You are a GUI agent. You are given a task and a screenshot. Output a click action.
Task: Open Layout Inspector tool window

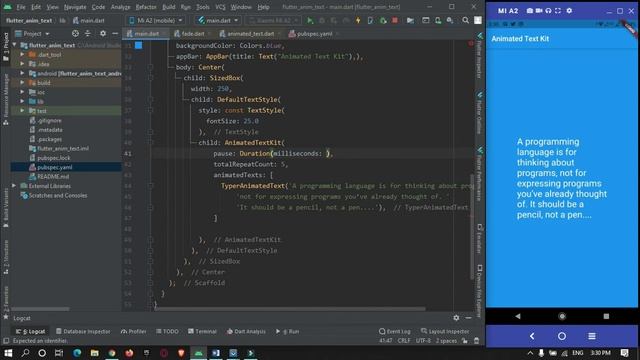(445, 331)
